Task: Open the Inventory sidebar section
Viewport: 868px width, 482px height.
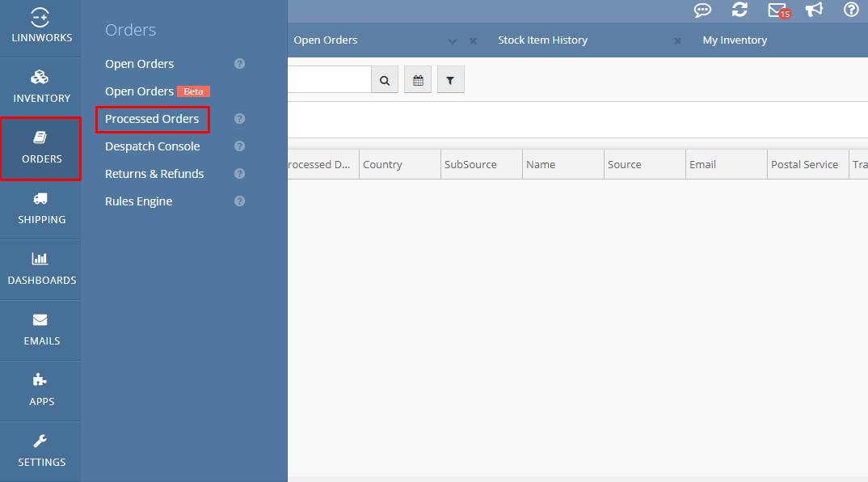Action: (40, 87)
